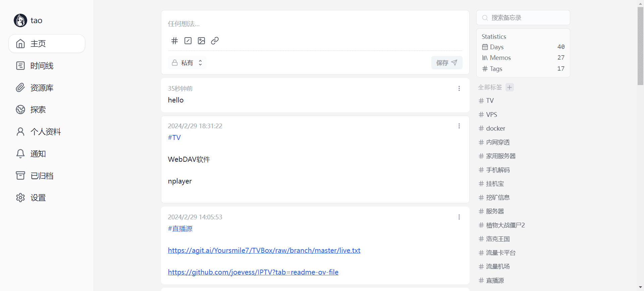Click the checkbox insert icon in editor
This screenshot has width=644, height=291.
coord(188,41)
